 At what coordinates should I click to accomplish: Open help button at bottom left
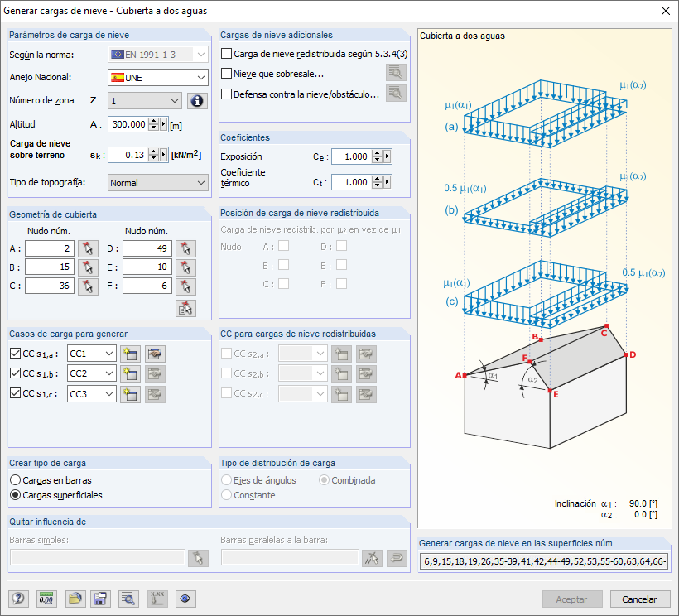tap(18, 599)
